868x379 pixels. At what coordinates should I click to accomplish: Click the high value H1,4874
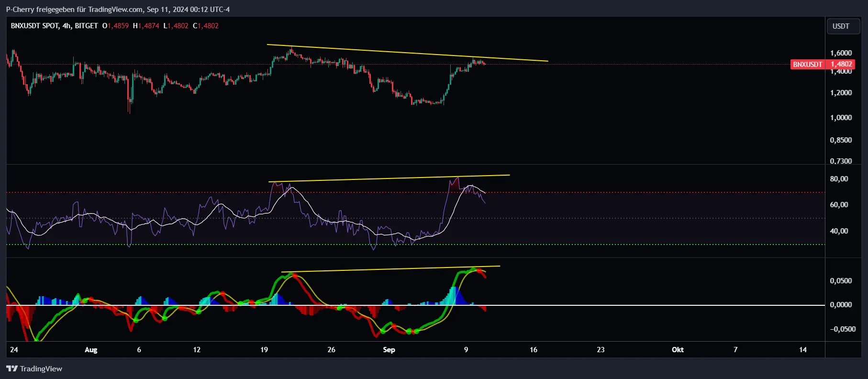pos(146,26)
